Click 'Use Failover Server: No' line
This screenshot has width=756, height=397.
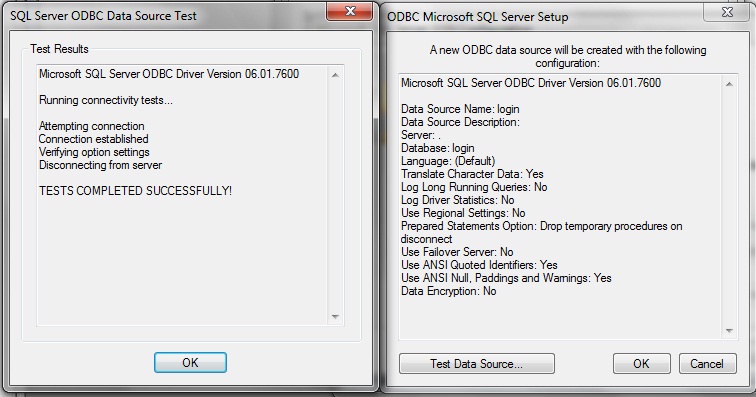point(457,252)
